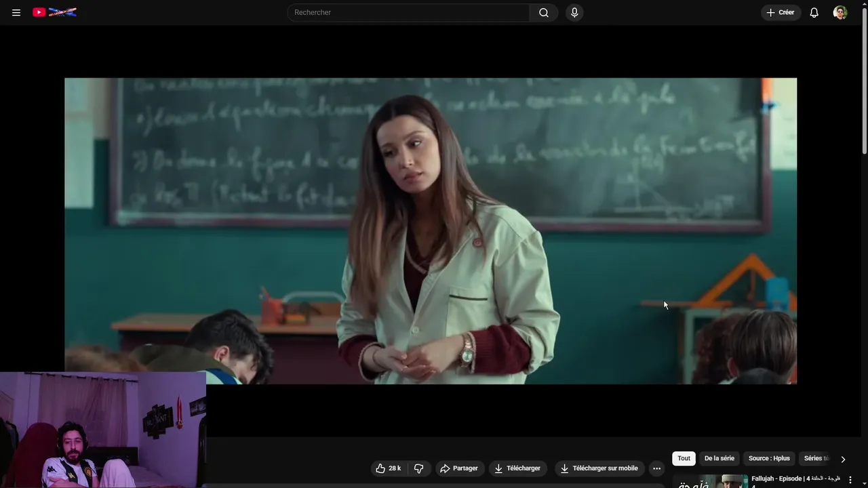This screenshot has height=488, width=868.
Task: Open the hamburger guide menu
Action: 16,12
